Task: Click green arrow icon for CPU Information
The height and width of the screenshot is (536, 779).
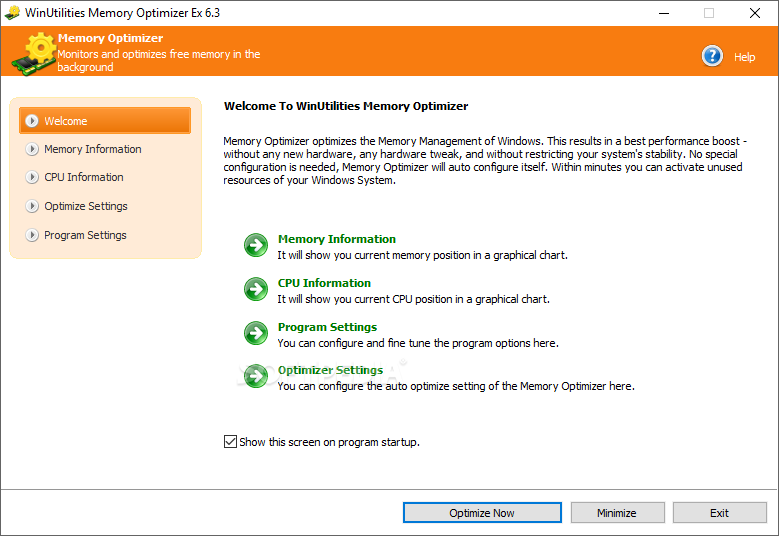Action: click(x=256, y=289)
